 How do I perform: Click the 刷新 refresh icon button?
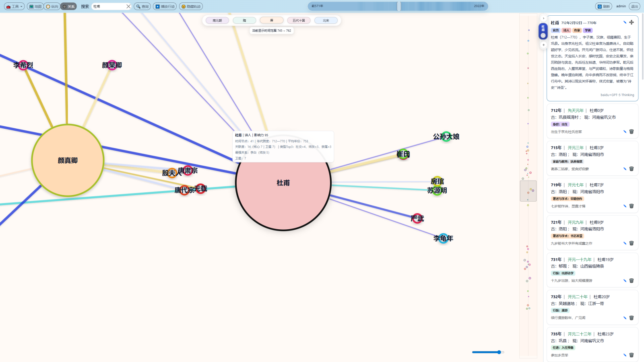(x=603, y=6)
